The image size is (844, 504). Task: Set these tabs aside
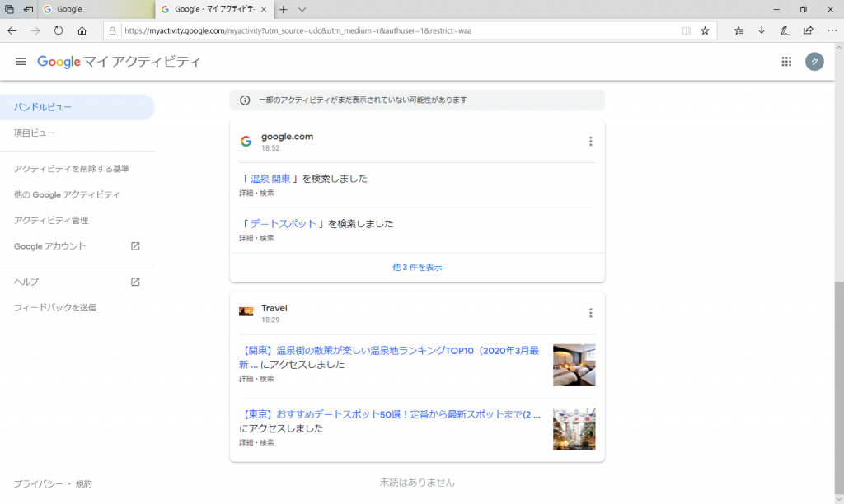coord(29,10)
